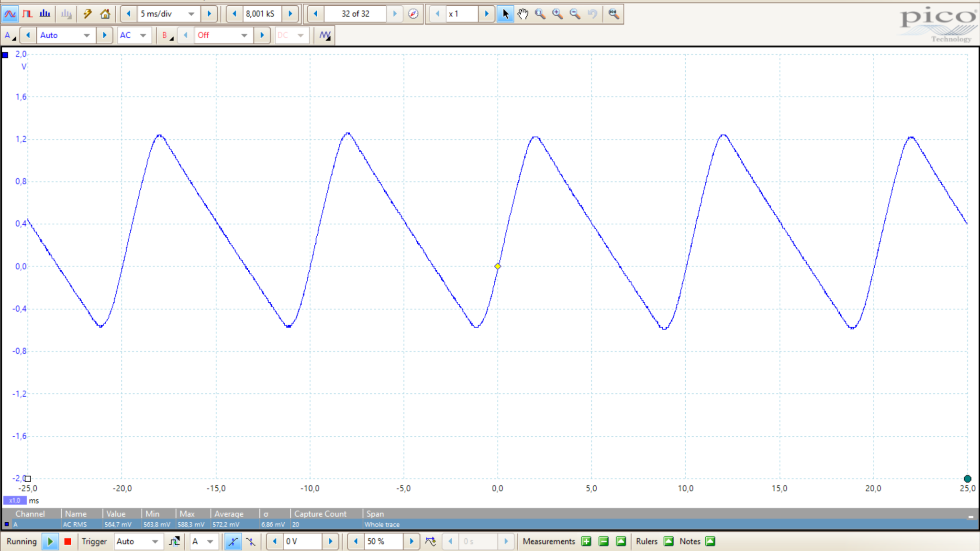The width and height of the screenshot is (980, 551).
Task: Open Channel A Auto range dropdown
Action: 86,35
